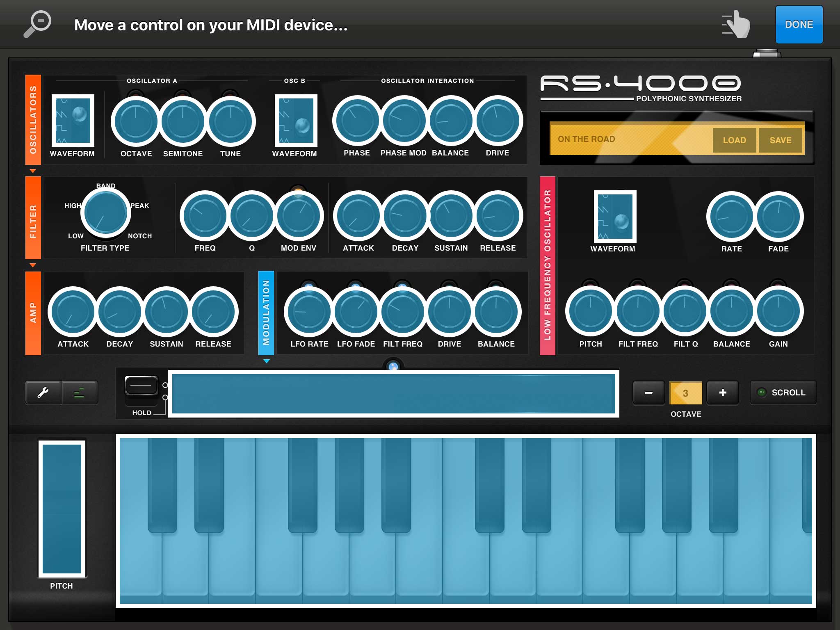This screenshot has height=630, width=840.
Task: Select the LOW FREQUENCY OSCILLATOR side tab
Action: point(547,265)
